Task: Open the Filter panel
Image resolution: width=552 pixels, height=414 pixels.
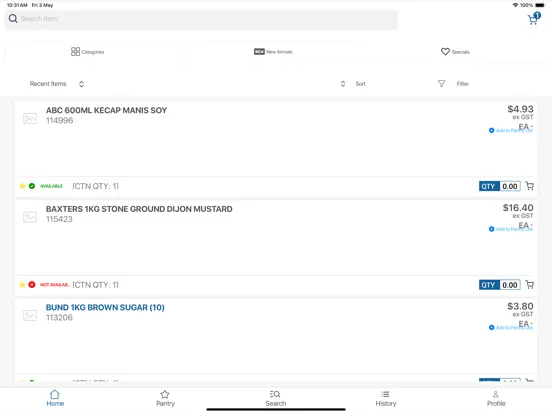Action: (463, 84)
